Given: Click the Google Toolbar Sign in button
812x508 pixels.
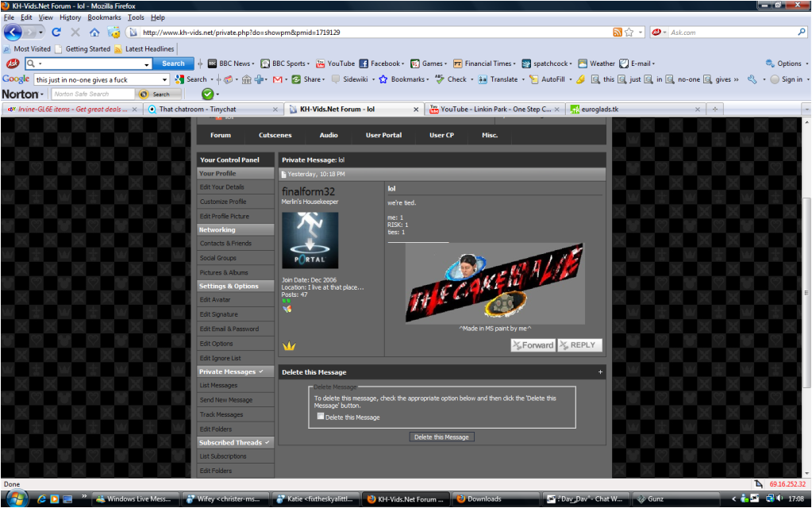Looking at the screenshot, I should [x=787, y=79].
